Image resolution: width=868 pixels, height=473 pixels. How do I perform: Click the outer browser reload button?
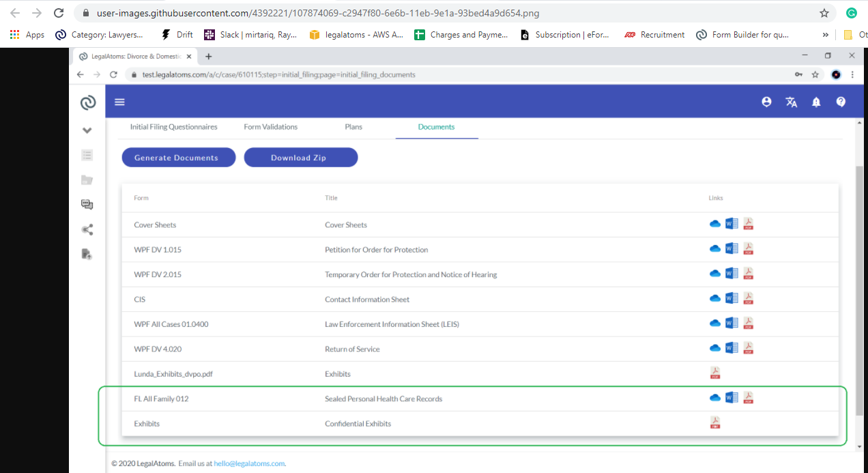[x=59, y=13]
